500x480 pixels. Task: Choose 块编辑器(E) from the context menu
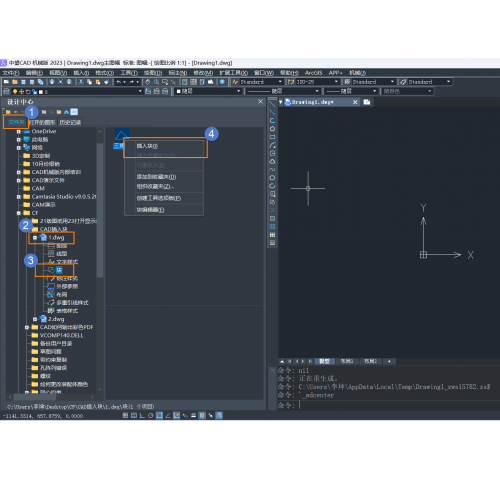point(164,210)
